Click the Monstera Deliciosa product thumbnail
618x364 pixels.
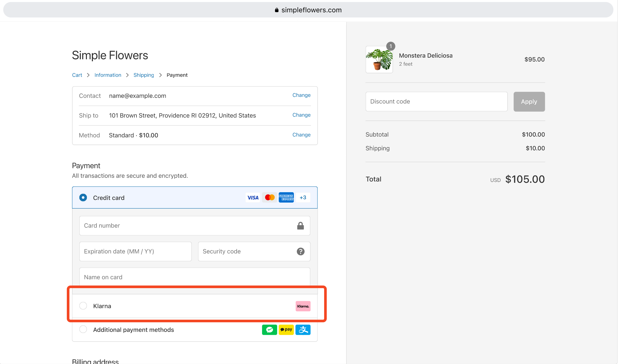tap(379, 60)
